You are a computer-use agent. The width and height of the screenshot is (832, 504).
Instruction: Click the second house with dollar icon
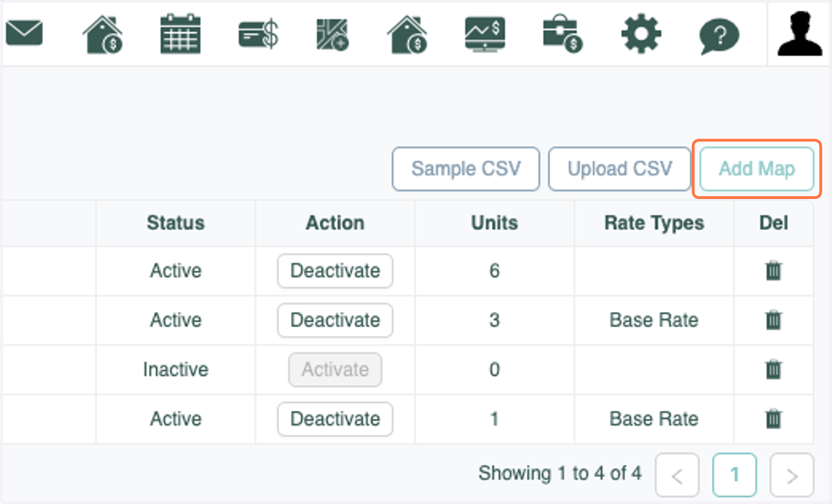click(407, 34)
